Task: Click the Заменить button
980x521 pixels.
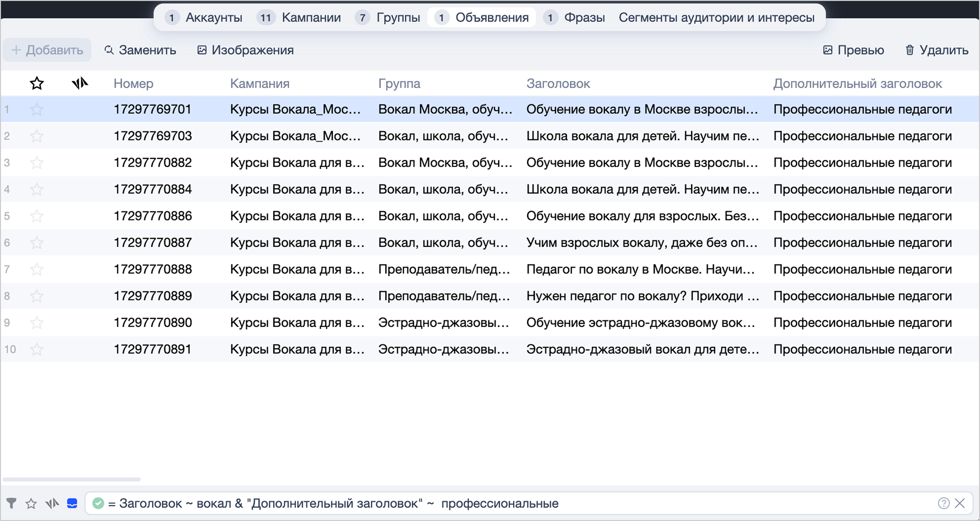Action: 140,50
